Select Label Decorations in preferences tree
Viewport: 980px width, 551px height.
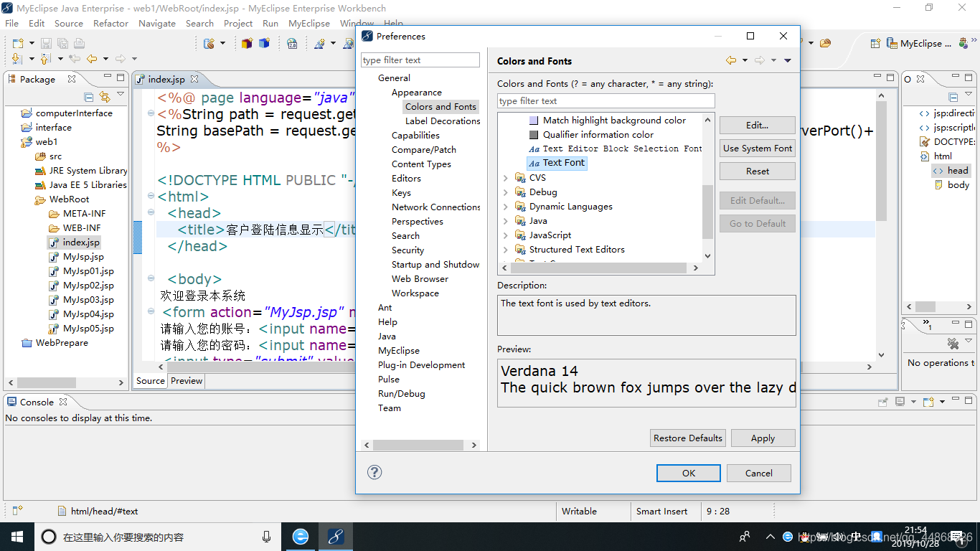tap(443, 121)
